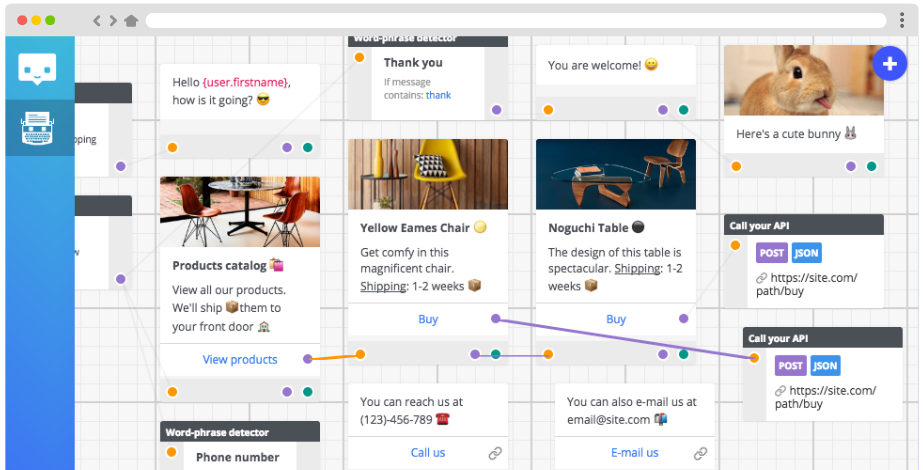Click Buy under Yellow Eames Chair
The width and height of the screenshot is (923, 470).
point(428,319)
